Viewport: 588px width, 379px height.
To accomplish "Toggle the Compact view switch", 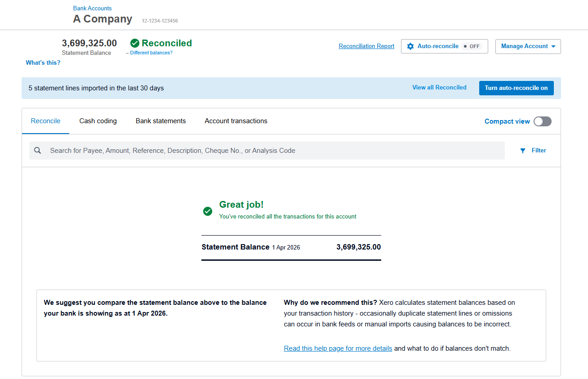I will coord(543,121).
